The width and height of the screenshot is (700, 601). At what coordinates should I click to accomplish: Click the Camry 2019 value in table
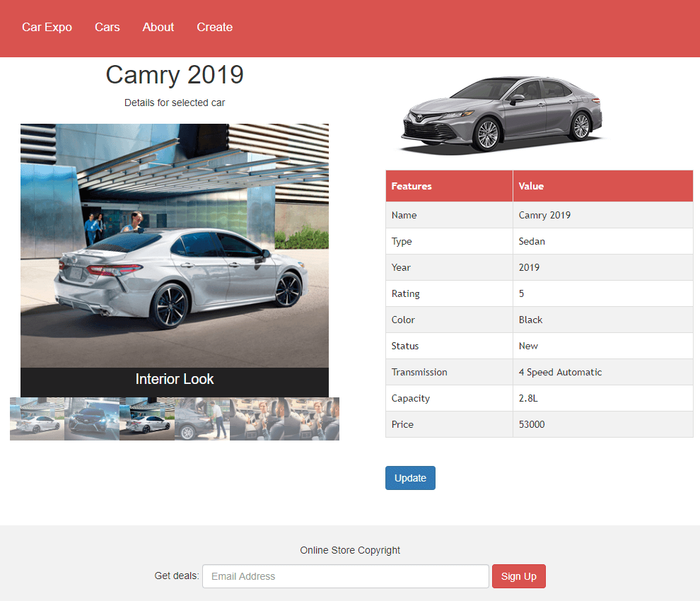point(544,215)
